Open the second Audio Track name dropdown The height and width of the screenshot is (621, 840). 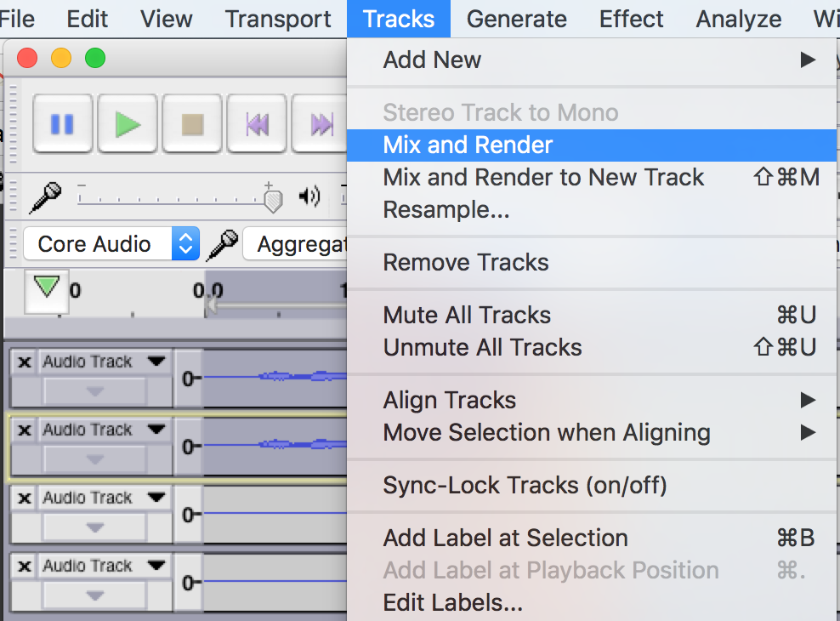(156, 430)
